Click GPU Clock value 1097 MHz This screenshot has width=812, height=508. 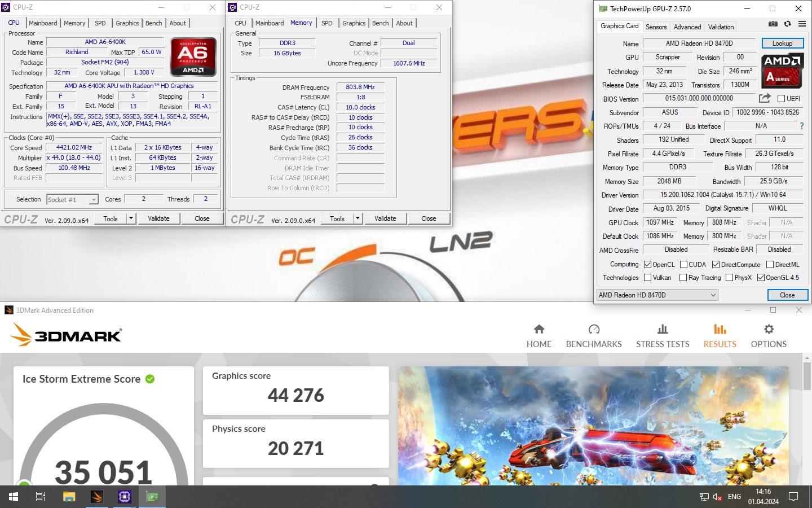[660, 222]
